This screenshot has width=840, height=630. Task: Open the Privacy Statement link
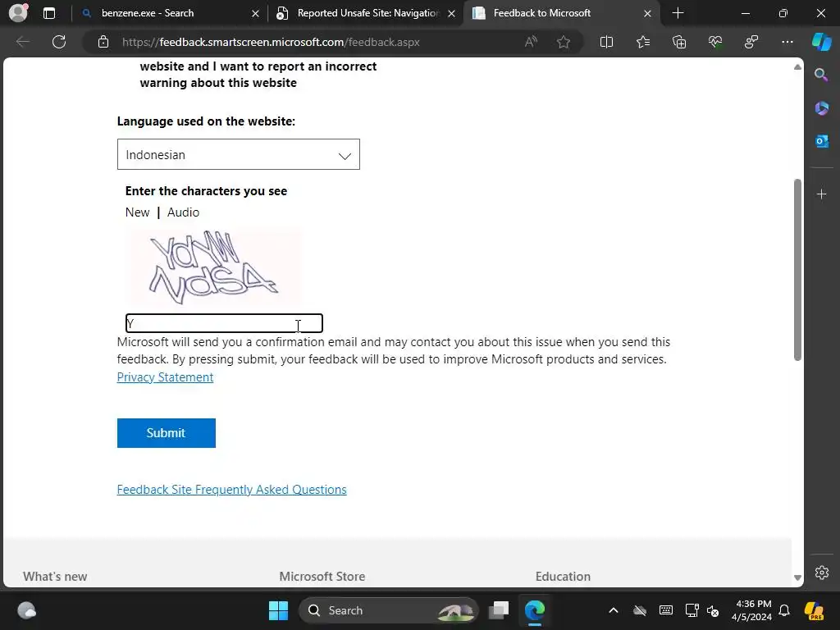coord(165,377)
